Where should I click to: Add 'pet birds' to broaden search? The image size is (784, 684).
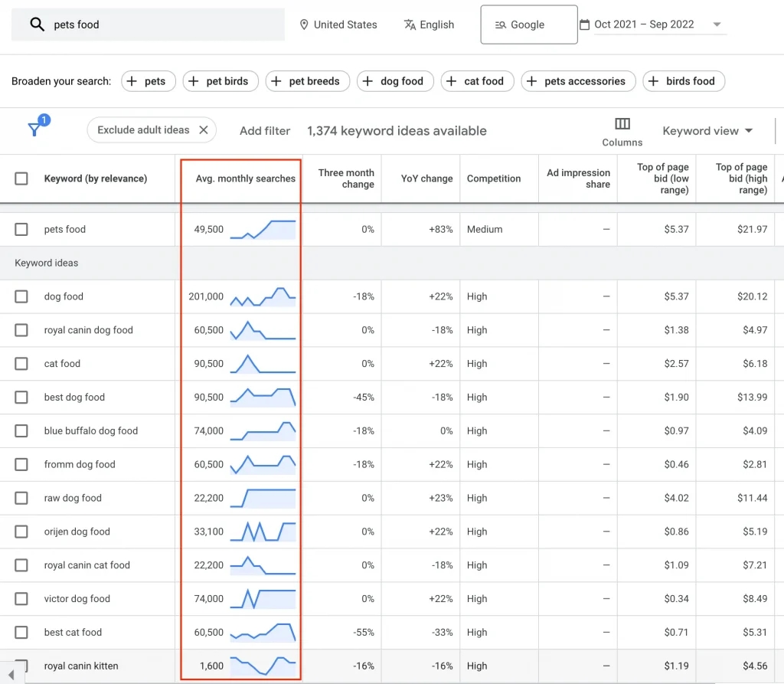point(220,81)
